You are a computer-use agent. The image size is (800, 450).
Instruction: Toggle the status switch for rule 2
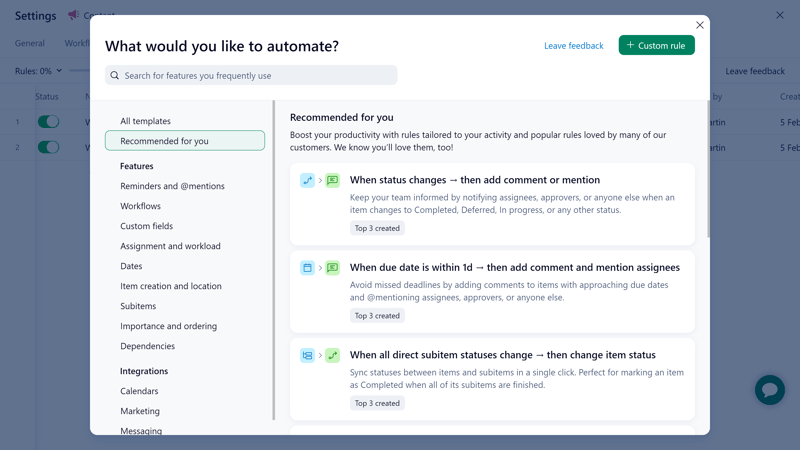tap(48, 147)
